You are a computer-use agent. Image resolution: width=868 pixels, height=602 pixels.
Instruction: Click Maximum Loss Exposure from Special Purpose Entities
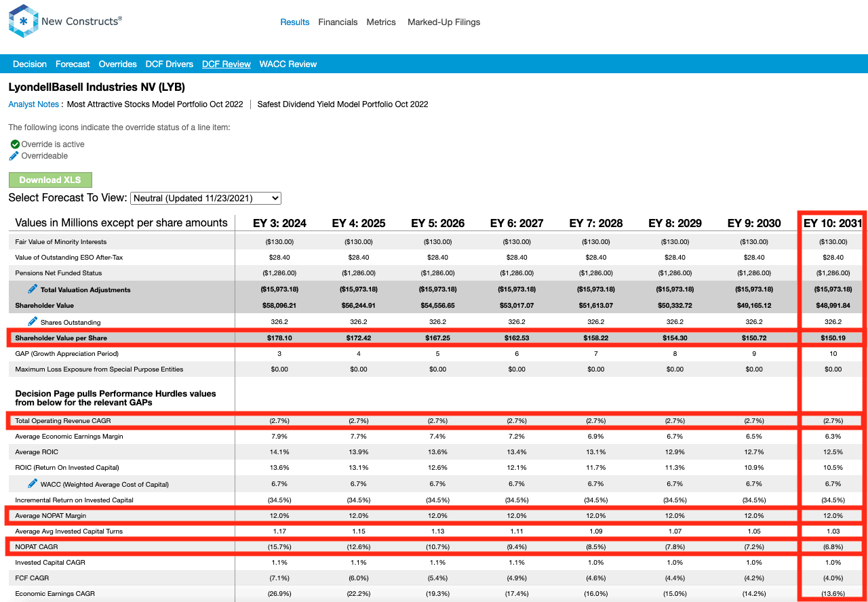click(x=99, y=369)
